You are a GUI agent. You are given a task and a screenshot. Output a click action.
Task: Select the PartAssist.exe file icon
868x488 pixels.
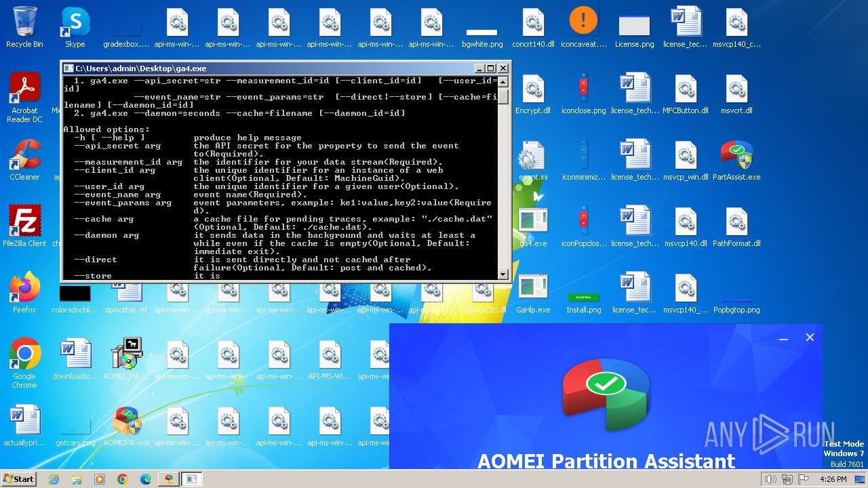(x=736, y=160)
